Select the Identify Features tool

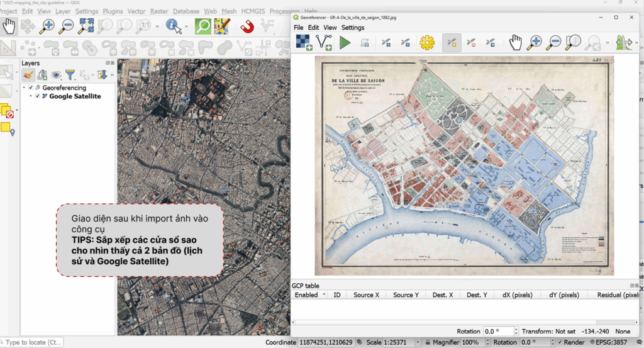pos(174,26)
